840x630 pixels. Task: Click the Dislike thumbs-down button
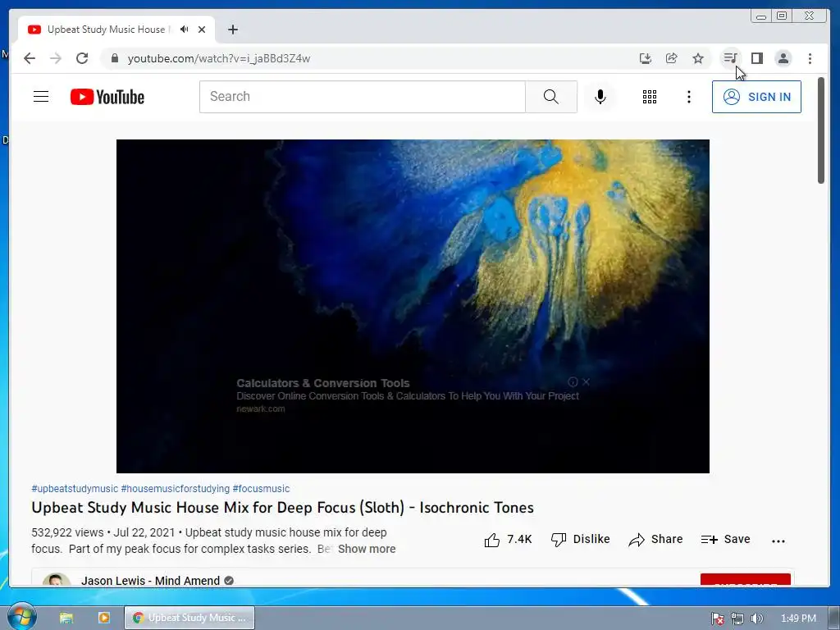click(580, 540)
